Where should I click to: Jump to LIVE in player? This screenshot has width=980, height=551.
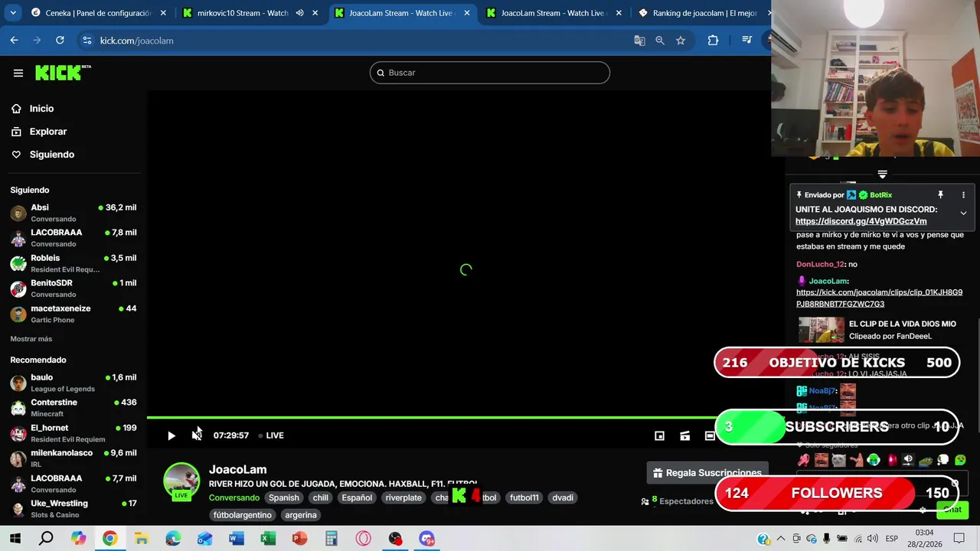pos(271,435)
